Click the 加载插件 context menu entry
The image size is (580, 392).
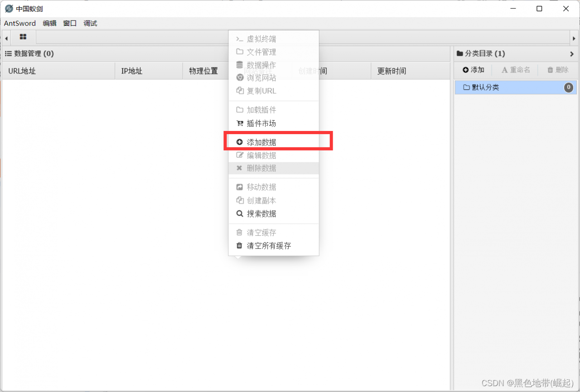(274, 110)
